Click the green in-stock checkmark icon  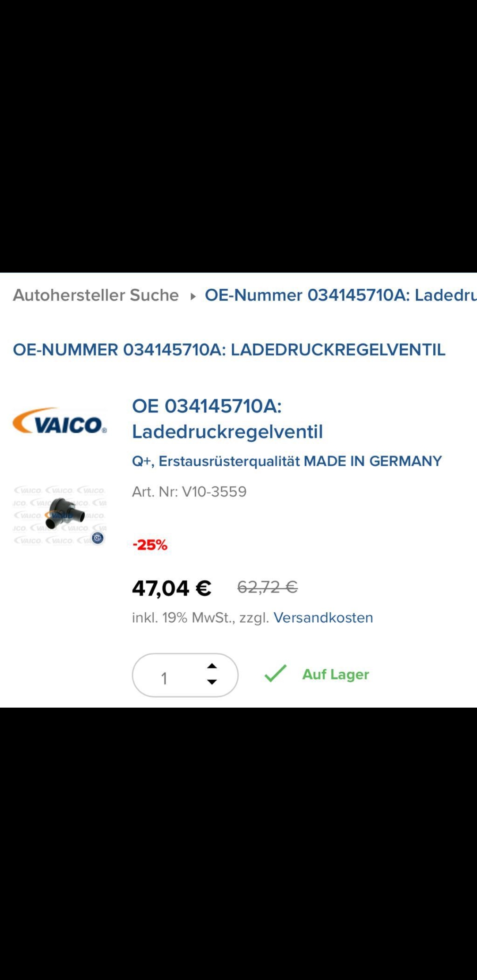point(276,674)
